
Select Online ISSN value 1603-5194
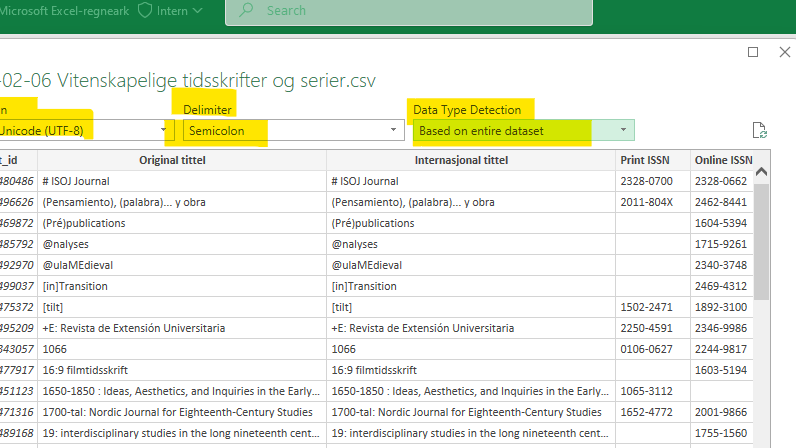721,370
